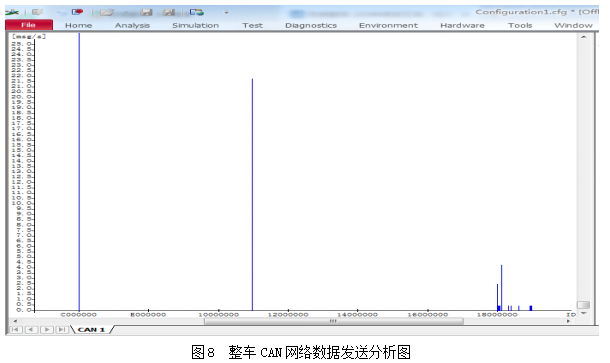610x363 pixels.
Task: Click the CANoe application logo icon
Action: [x=12, y=12]
